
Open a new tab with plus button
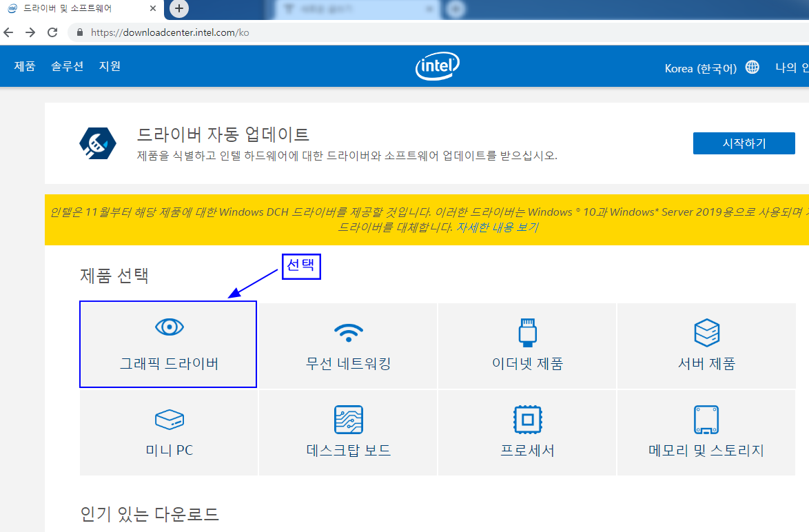click(179, 8)
